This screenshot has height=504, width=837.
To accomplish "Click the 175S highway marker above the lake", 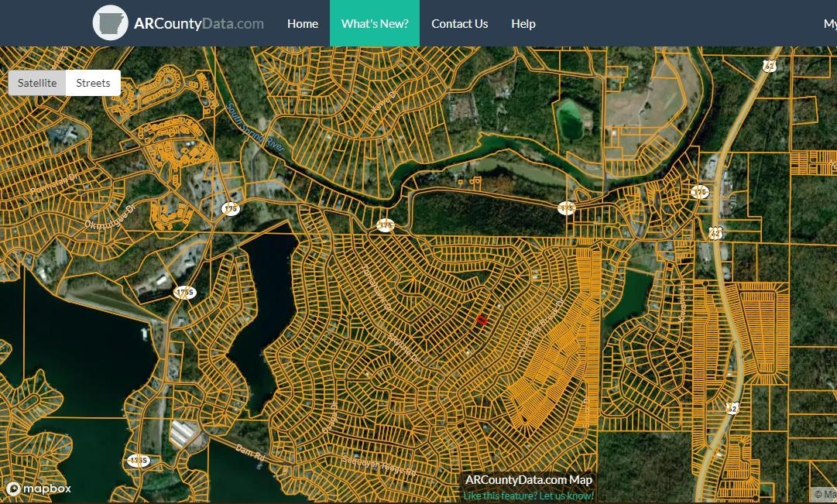I will coord(184,292).
